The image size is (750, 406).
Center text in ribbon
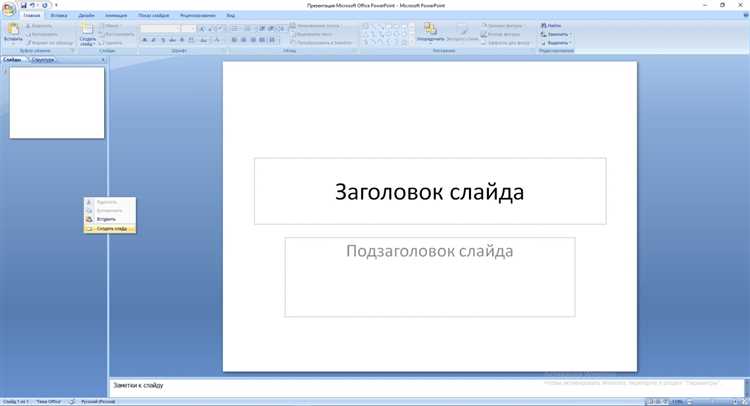coord(243,40)
